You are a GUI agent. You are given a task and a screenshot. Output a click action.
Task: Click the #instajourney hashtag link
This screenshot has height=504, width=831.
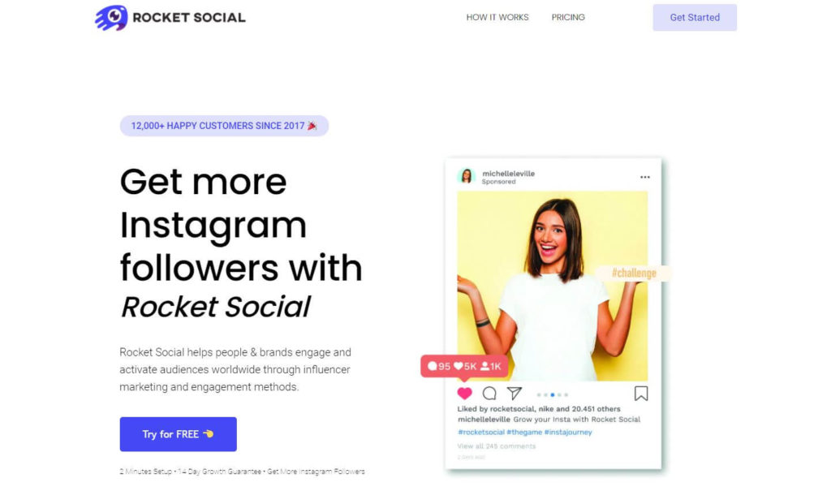568,433
